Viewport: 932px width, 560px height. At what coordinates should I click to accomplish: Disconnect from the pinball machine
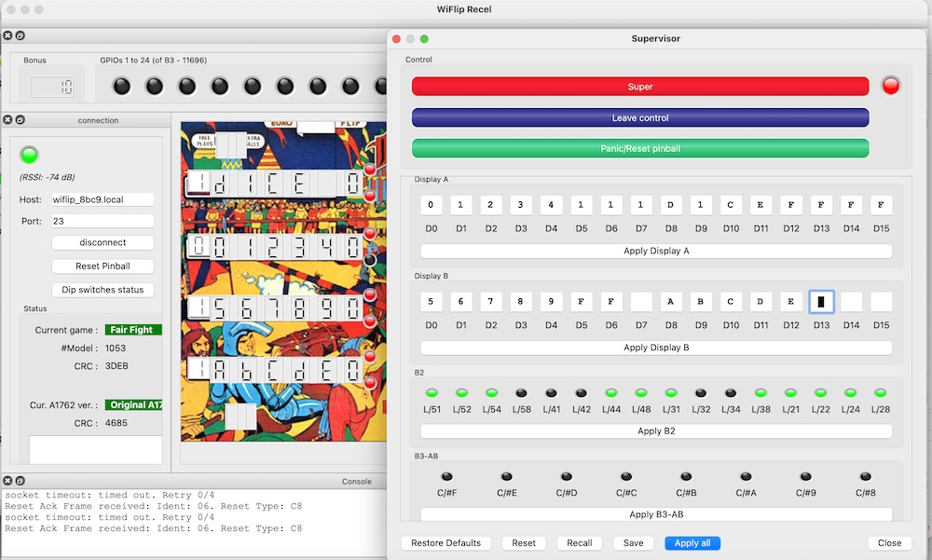point(103,241)
